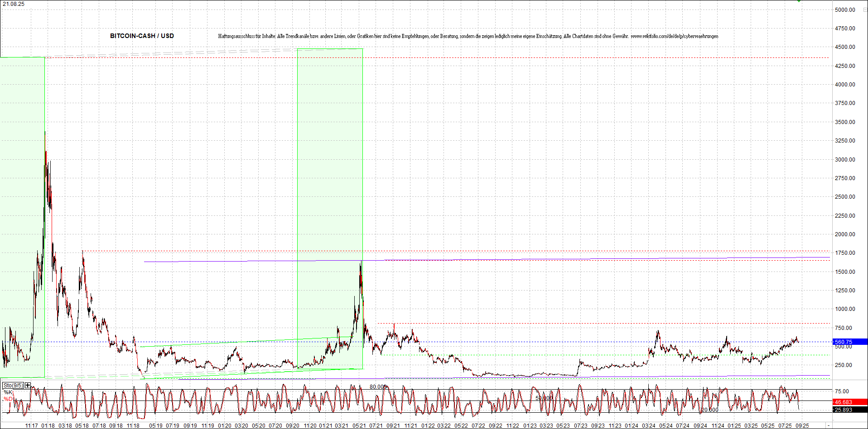
Task: Expand the Sto(9/5) indicator with plus icon
Action: pos(28,385)
